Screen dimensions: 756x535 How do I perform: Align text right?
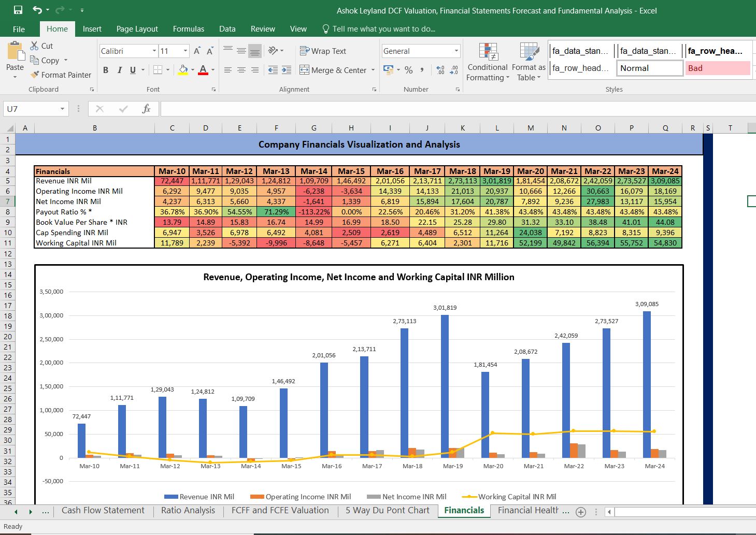click(254, 70)
